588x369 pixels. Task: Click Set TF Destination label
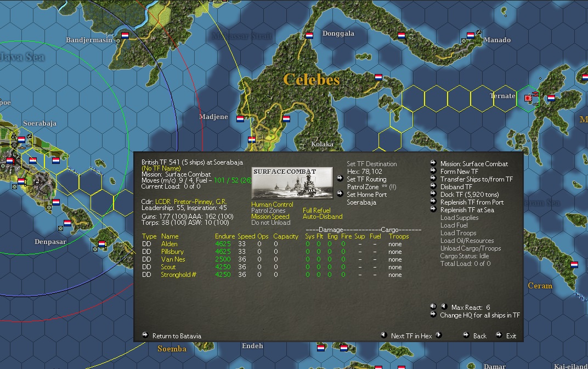pyautogui.click(x=372, y=164)
